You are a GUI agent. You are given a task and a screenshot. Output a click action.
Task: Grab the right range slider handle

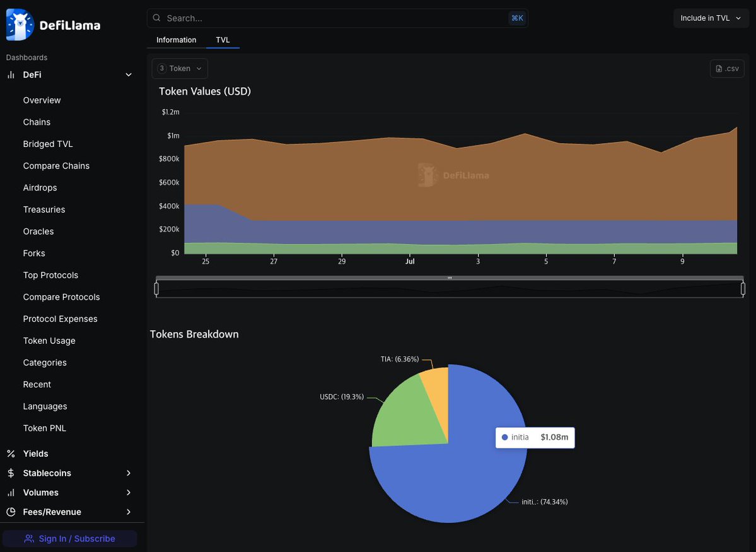(743, 288)
